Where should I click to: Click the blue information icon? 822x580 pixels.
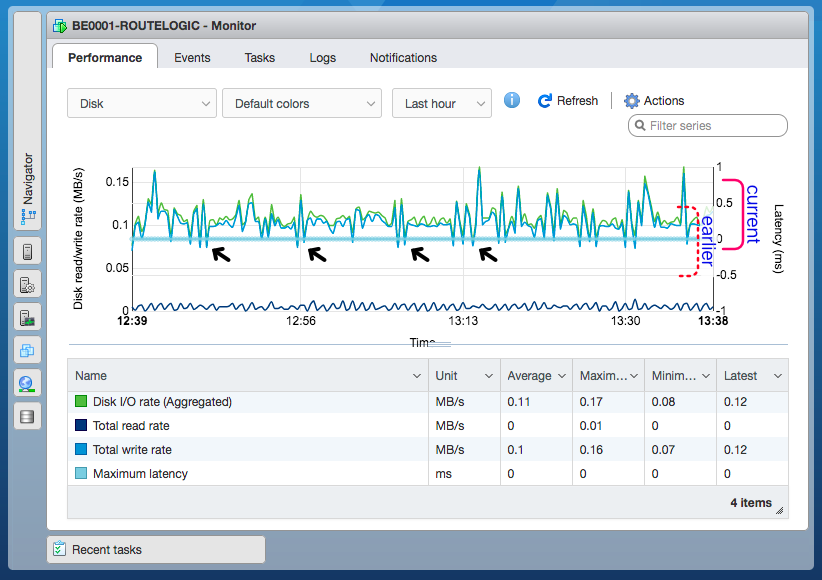click(511, 100)
